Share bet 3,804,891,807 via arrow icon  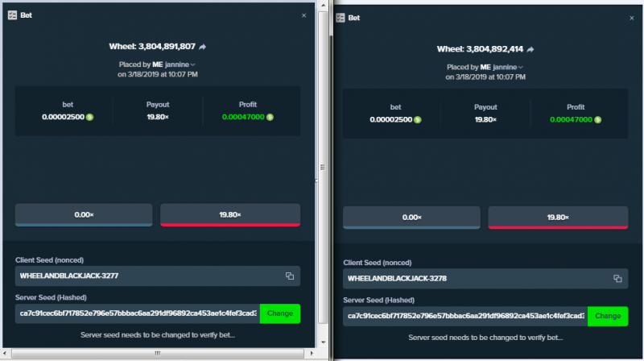[x=203, y=47]
